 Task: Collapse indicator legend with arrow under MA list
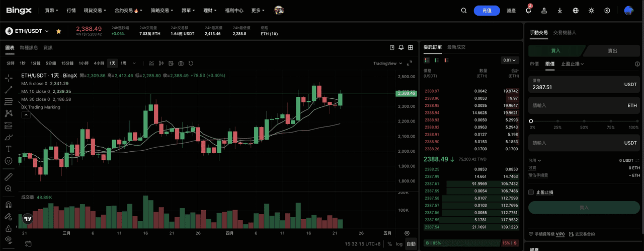tap(25, 115)
